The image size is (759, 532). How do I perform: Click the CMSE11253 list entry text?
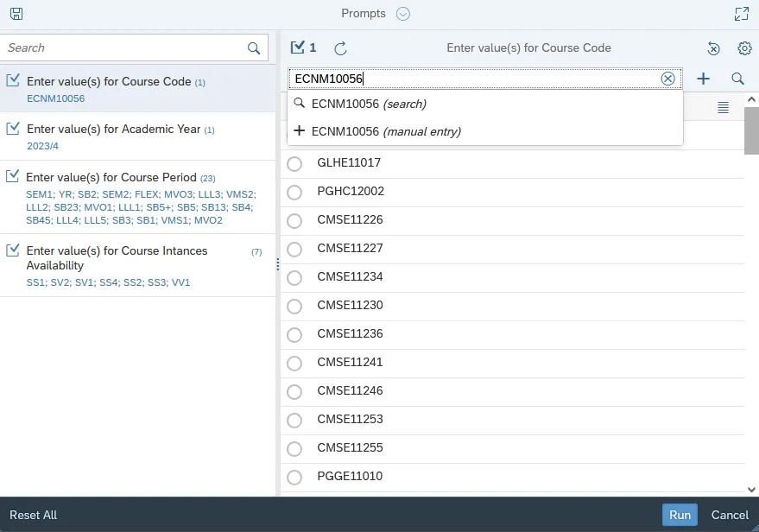[x=350, y=419]
